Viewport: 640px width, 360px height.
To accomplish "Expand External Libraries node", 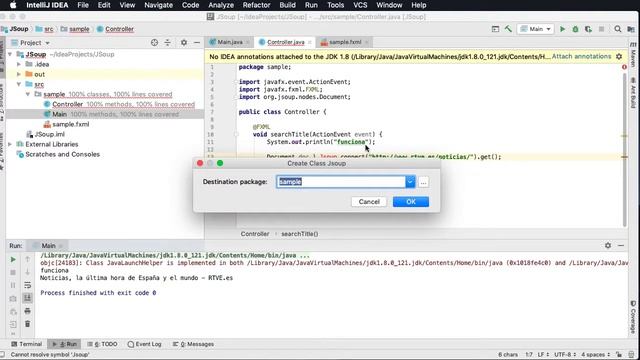I will (x=10, y=144).
